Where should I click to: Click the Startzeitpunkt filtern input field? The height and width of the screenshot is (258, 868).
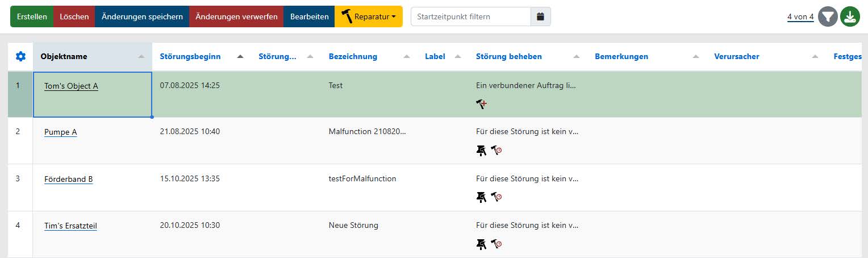470,16
